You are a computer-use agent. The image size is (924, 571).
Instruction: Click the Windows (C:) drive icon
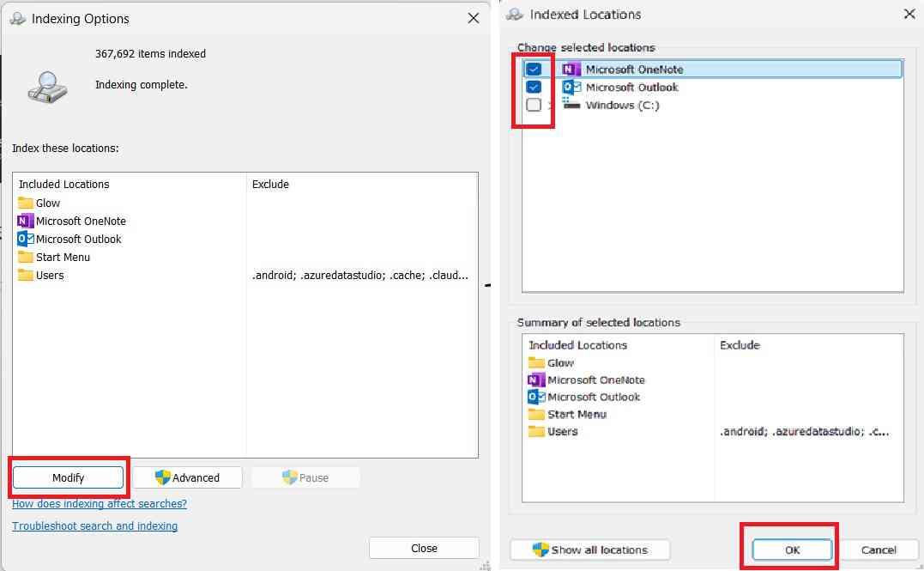[571, 105]
